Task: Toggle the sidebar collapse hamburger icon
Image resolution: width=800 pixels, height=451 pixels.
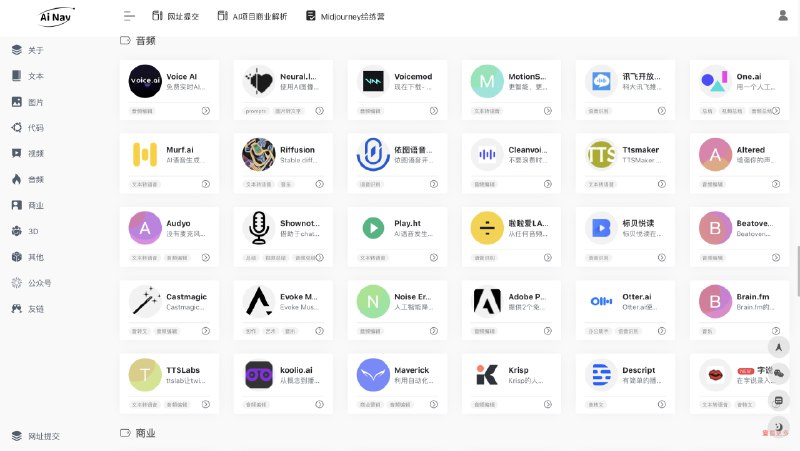Action: pyautogui.click(x=129, y=16)
